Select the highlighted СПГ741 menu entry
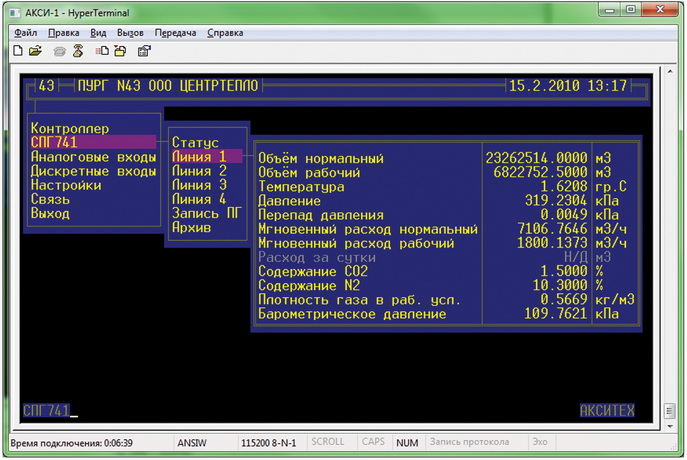The width and height of the screenshot is (687, 460). [x=93, y=142]
